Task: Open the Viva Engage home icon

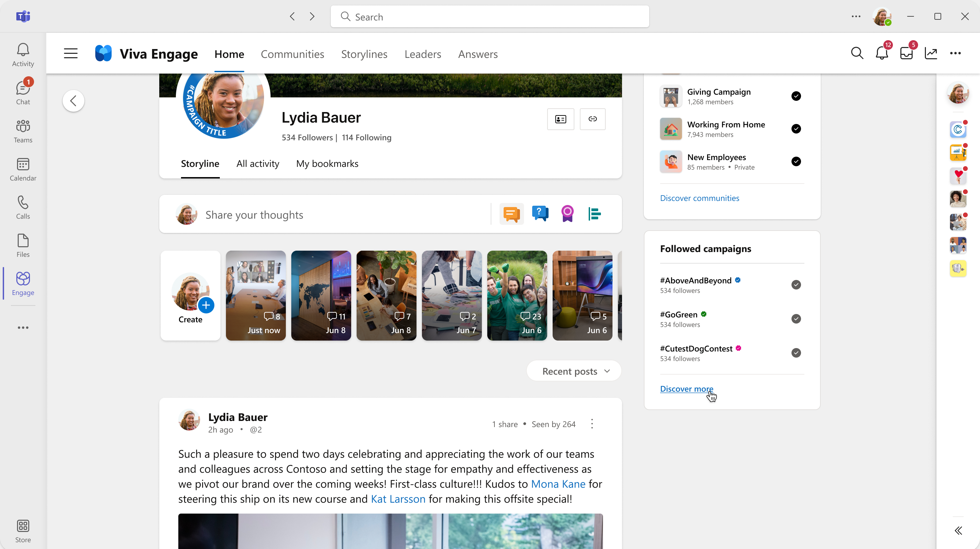Action: click(x=104, y=53)
